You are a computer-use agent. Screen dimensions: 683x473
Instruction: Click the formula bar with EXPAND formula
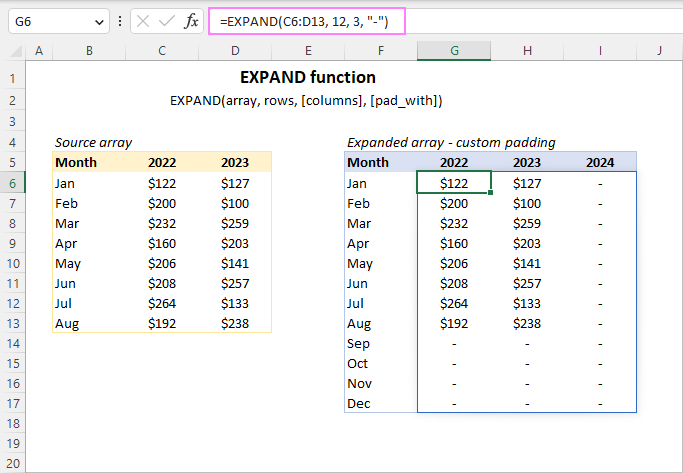pyautogui.click(x=450, y=21)
